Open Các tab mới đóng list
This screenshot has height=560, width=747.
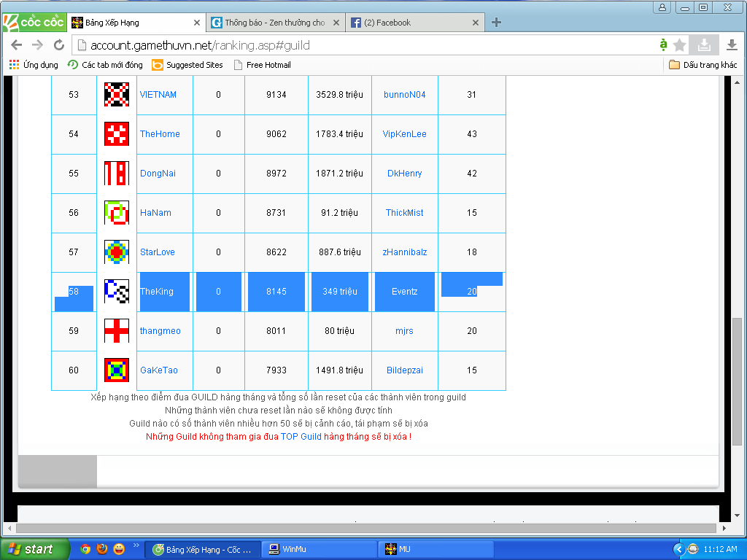point(105,65)
